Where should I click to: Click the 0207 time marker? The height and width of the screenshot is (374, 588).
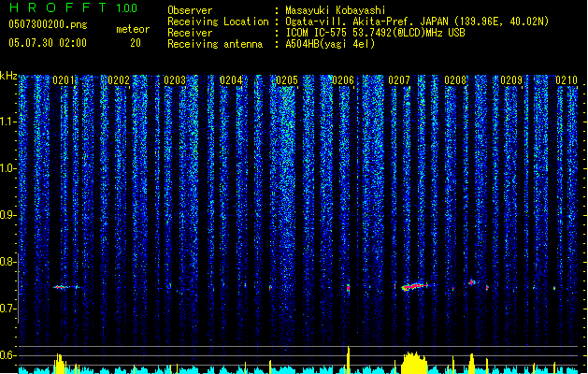[x=399, y=80]
